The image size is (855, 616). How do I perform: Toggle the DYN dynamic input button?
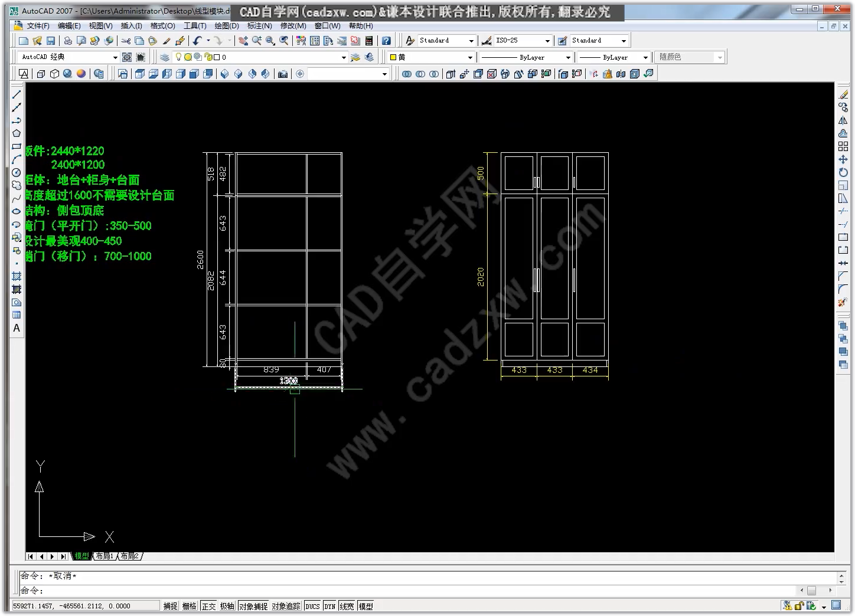[330, 606]
